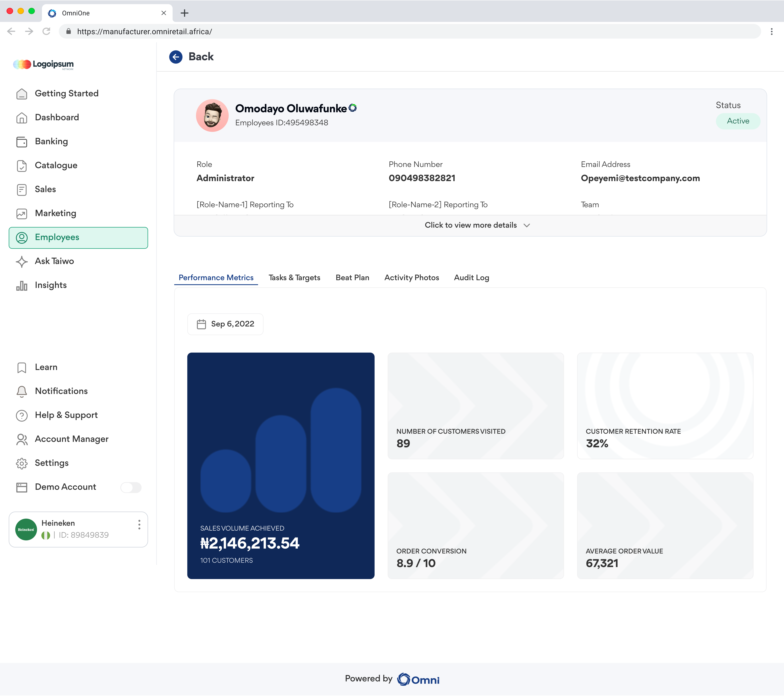Image resolution: width=784 pixels, height=699 pixels.
Task: Open the Sep 6, 2022 date picker
Action: (225, 324)
